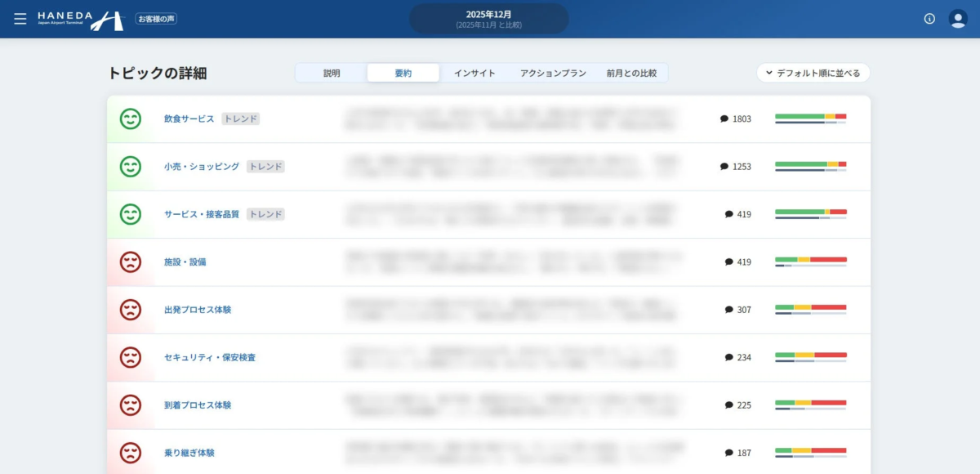
Task: Click the frowning icon beside 出発プロセス体験
Action: [x=131, y=310]
